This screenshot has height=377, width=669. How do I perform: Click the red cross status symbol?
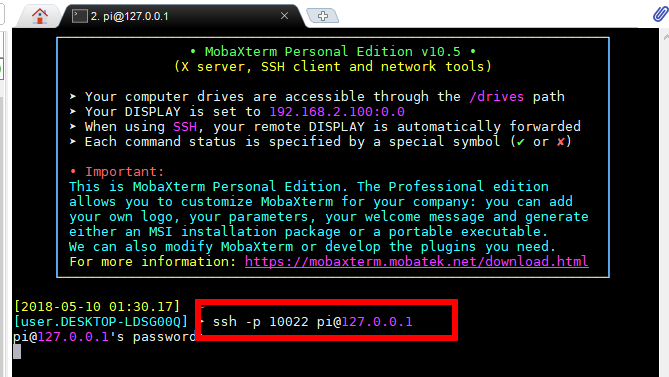[x=561, y=142]
